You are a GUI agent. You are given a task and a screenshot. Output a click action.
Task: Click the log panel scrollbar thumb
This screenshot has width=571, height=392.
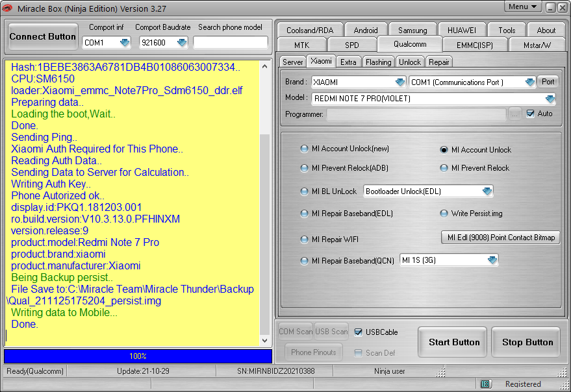tap(265, 235)
